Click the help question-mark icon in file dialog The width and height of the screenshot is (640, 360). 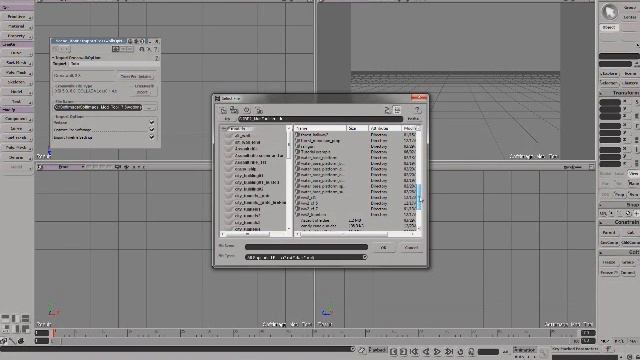(417, 110)
